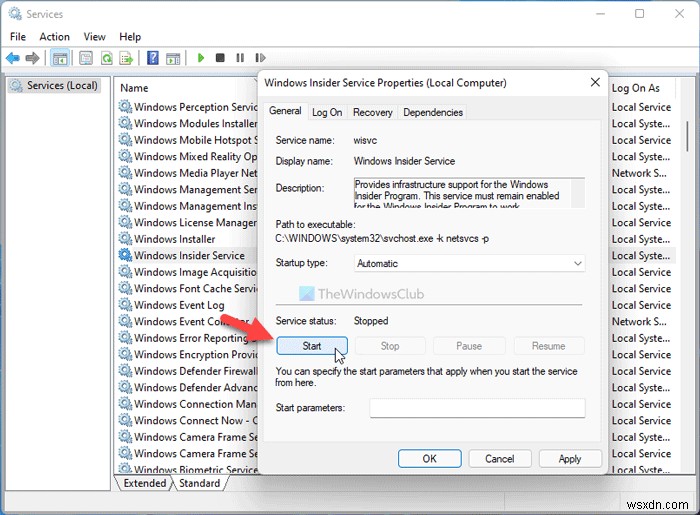The width and height of the screenshot is (700, 515).
Task: Click Apply in the properties dialog
Action: 570,459
